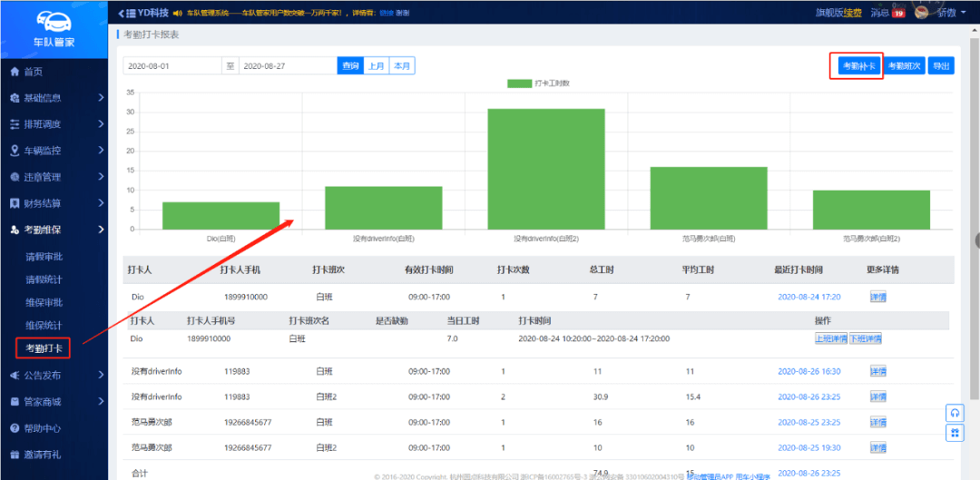Expand the 基础信息 sidebar menu
This screenshot has height=480, width=980.
point(54,98)
